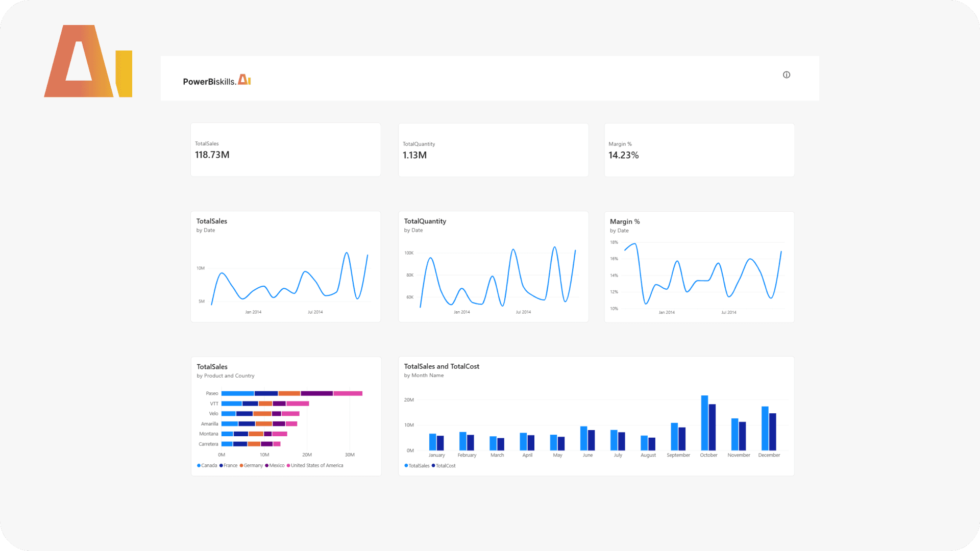Select France in the country legend
The image size is (980, 551).
pos(229,465)
